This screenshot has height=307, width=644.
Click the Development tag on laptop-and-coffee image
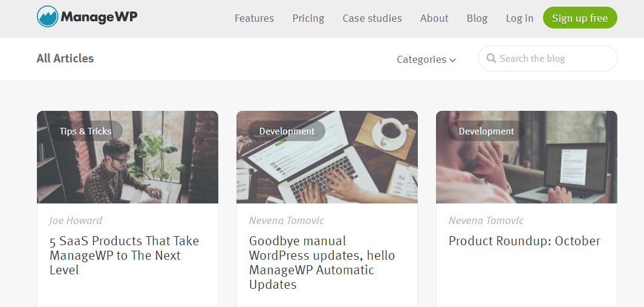pyautogui.click(x=287, y=131)
